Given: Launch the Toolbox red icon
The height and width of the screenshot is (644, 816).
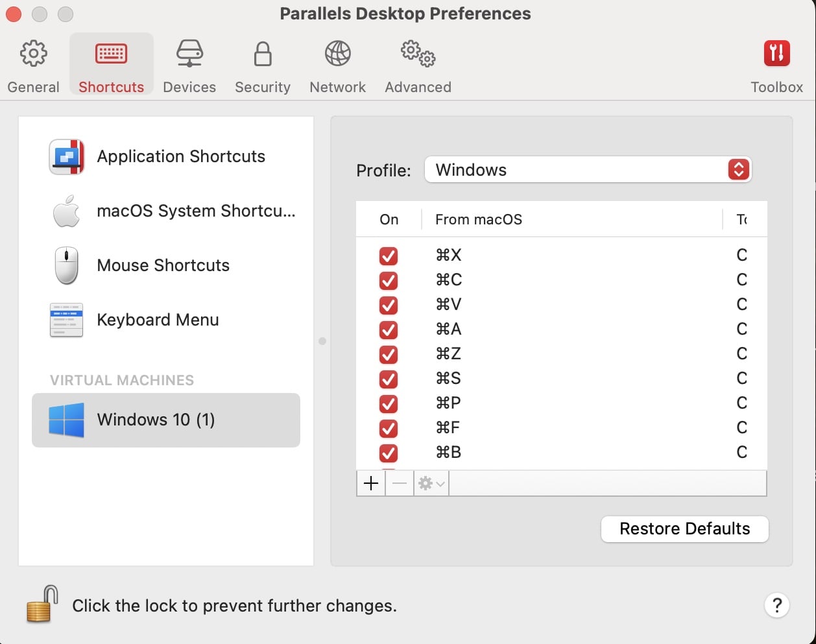Looking at the screenshot, I should tap(777, 54).
